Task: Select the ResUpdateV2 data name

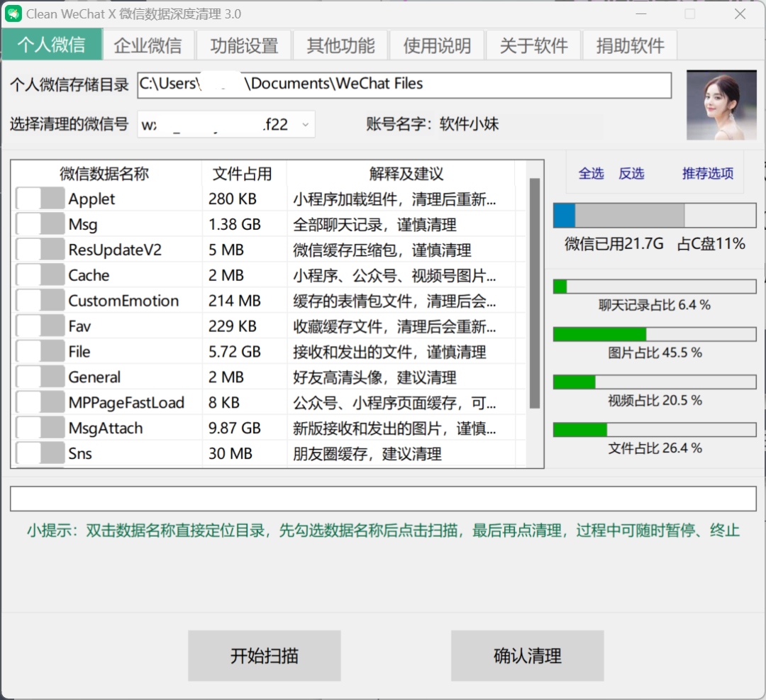Action: [x=115, y=250]
